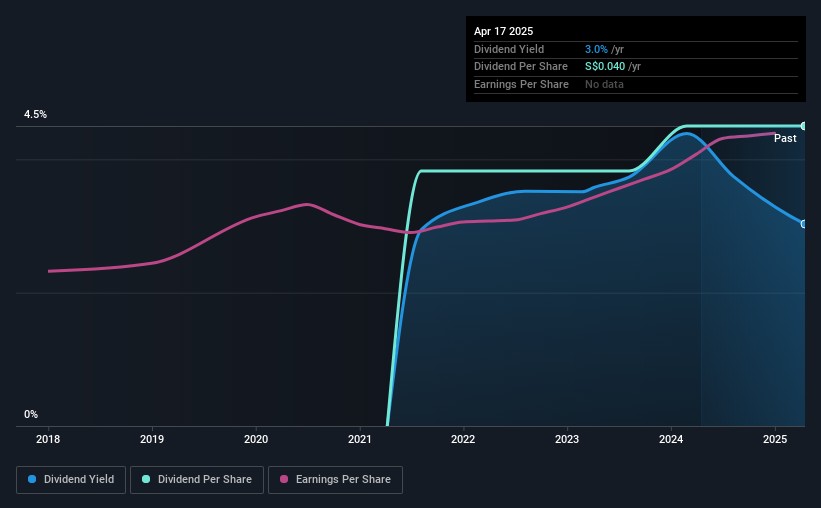Click "No data" in the Earnings Per Share row

(605, 85)
